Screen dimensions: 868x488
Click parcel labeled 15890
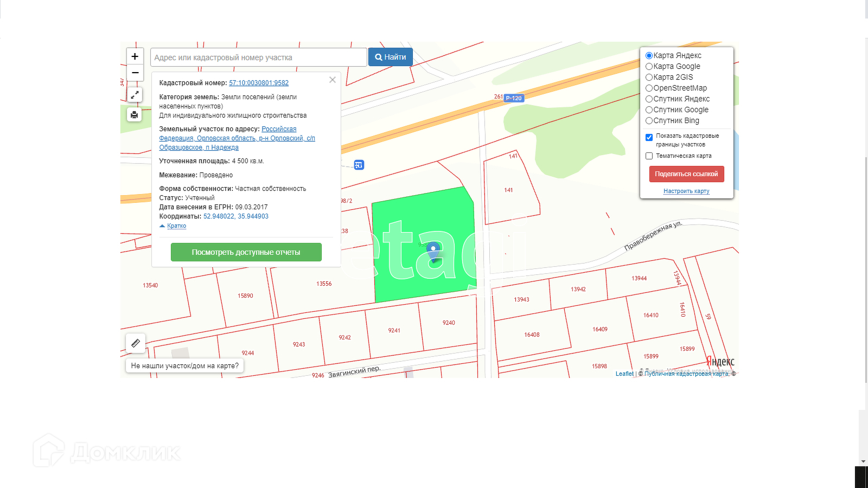tap(245, 296)
